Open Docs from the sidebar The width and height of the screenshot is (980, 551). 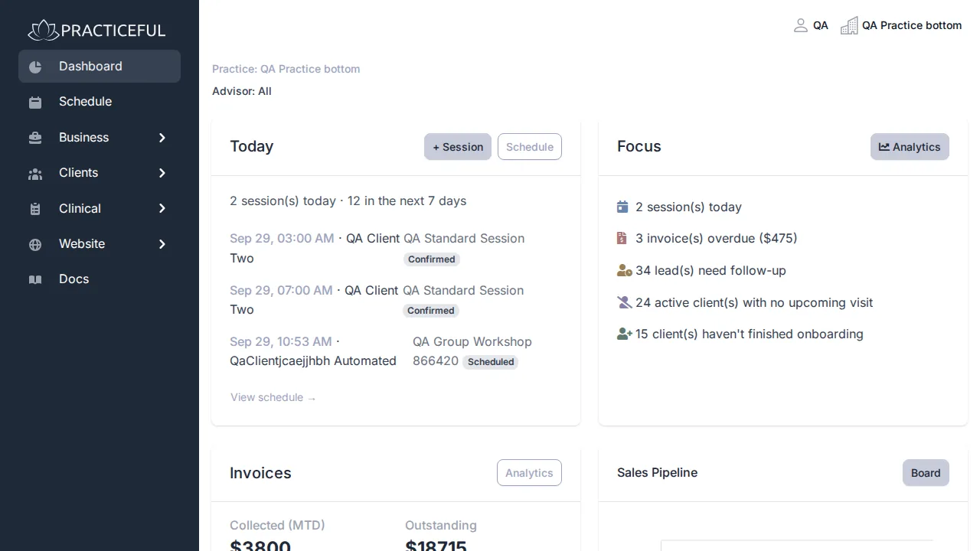tap(100, 279)
